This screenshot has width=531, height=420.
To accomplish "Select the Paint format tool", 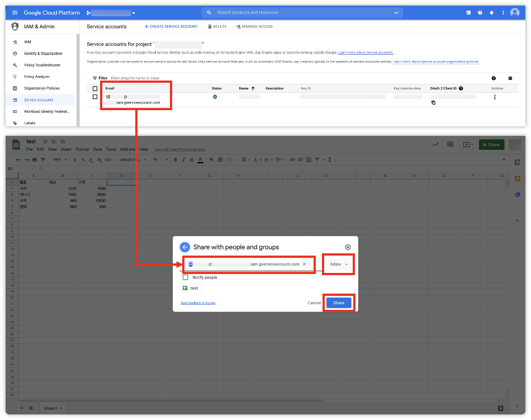I will 42,159.
